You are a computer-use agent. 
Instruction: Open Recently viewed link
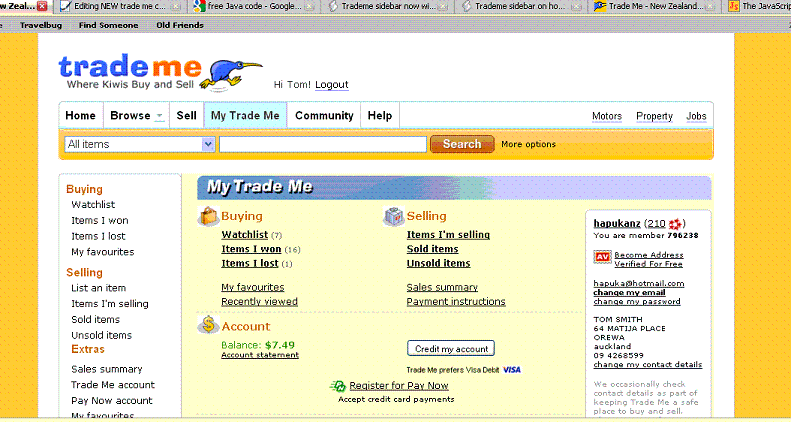259,302
